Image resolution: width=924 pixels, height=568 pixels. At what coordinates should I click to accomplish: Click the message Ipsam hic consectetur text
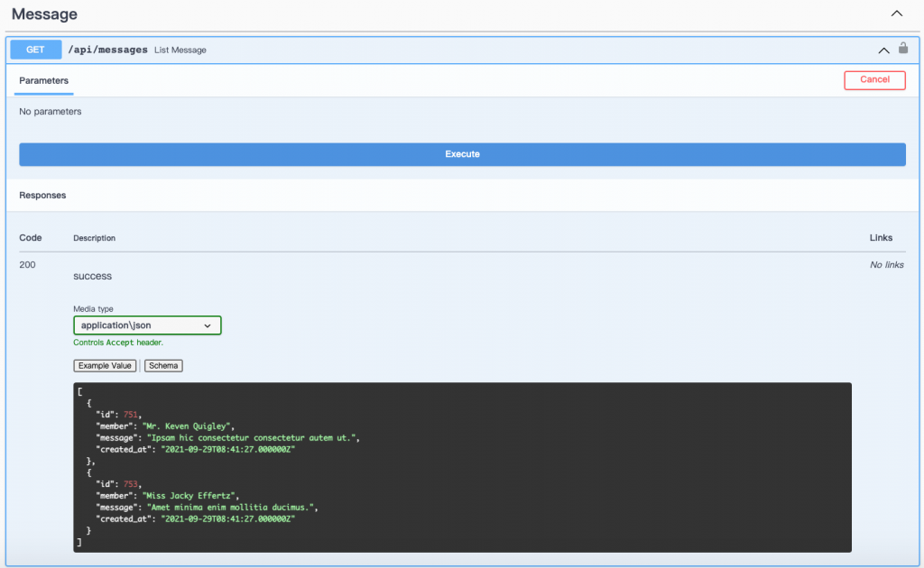[x=252, y=438]
